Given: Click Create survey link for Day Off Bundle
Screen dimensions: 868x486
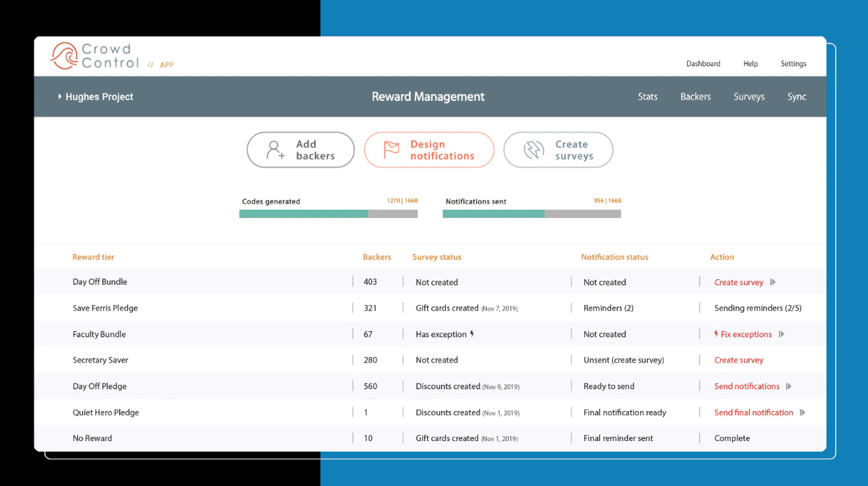Looking at the screenshot, I should coord(739,283).
